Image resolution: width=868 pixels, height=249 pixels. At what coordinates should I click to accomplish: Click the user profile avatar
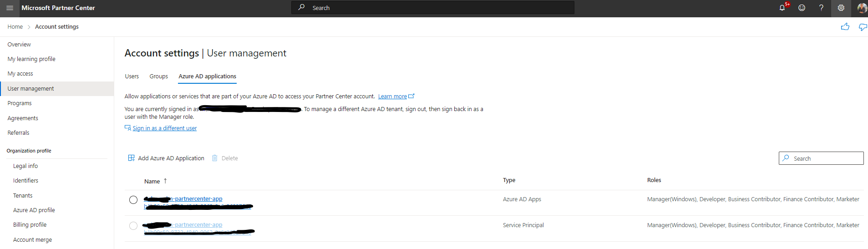(862, 8)
